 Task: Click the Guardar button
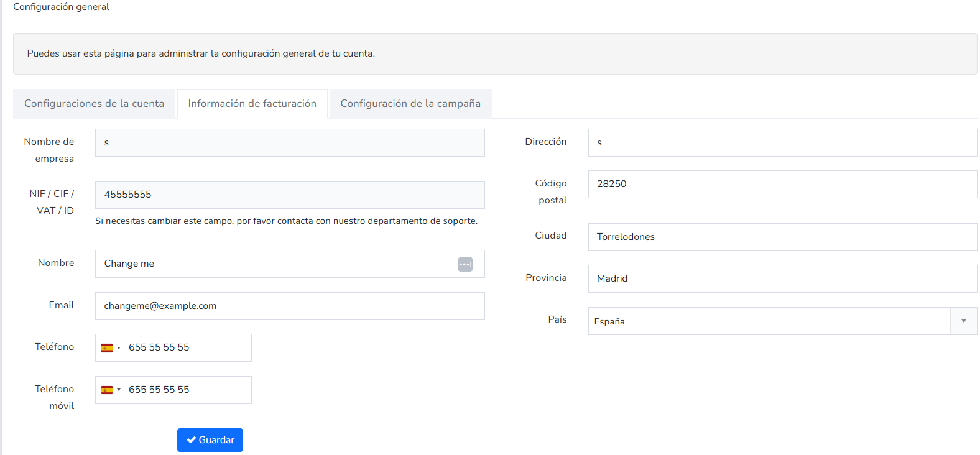pos(210,440)
